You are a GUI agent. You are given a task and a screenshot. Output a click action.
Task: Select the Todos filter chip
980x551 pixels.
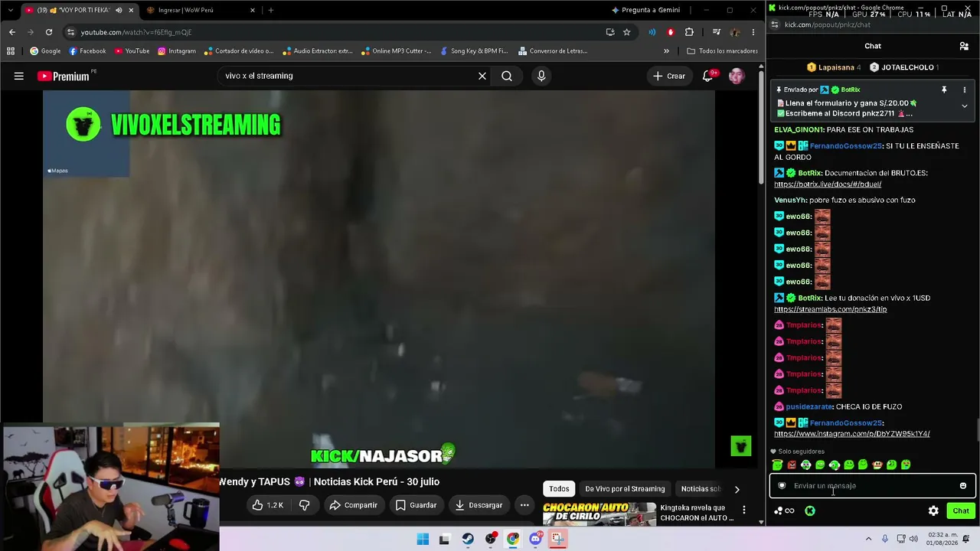[x=559, y=489]
